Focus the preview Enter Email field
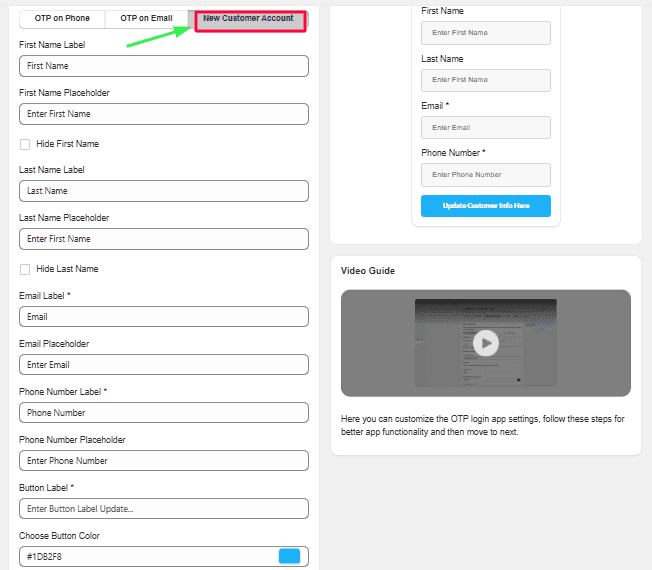The height and width of the screenshot is (570, 652). point(486,128)
